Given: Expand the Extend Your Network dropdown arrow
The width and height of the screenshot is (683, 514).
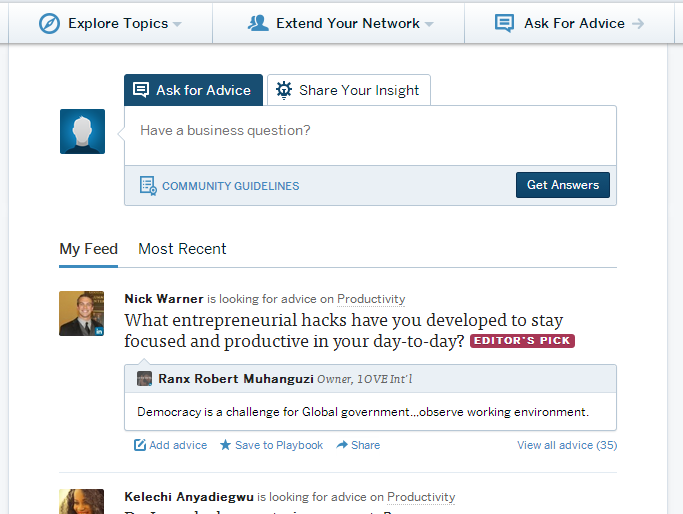Looking at the screenshot, I should click(429, 24).
